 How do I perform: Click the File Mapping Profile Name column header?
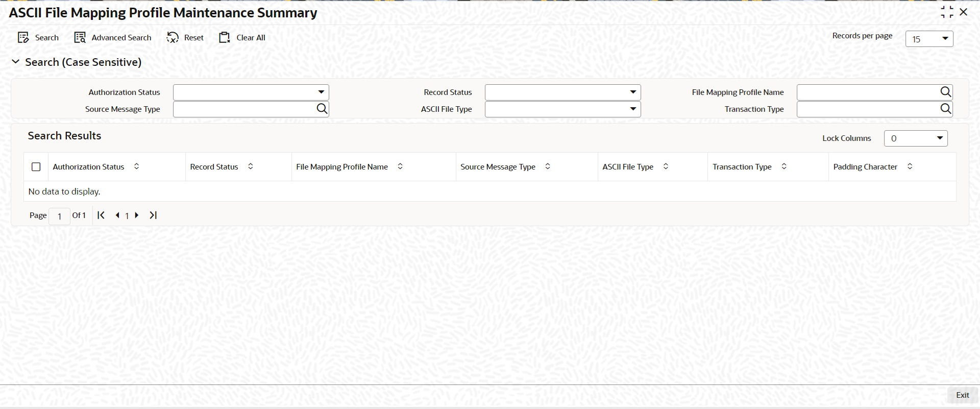[x=342, y=167]
